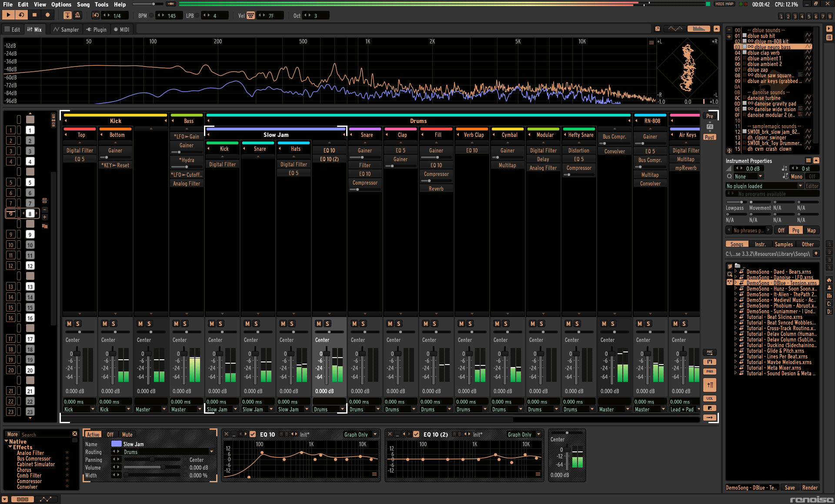Insert an instrument with the plus icon
Viewport: 835px width, 504px height.
[x=729, y=36]
